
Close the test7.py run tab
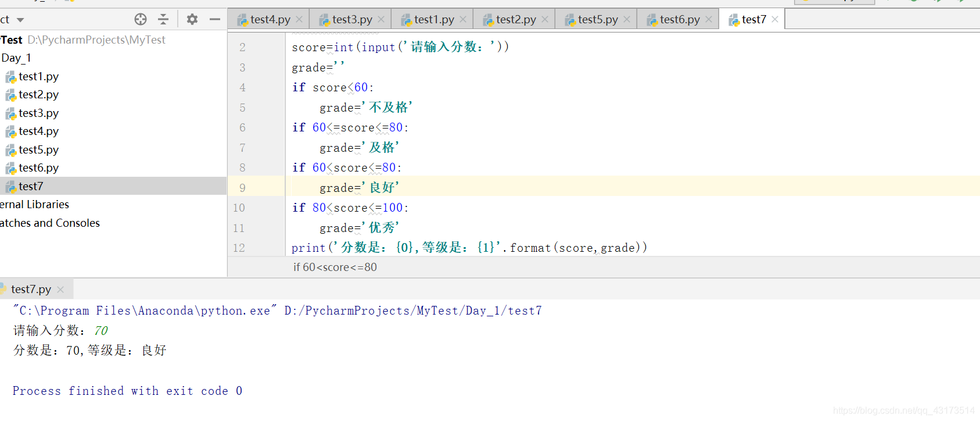click(x=60, y=289)
